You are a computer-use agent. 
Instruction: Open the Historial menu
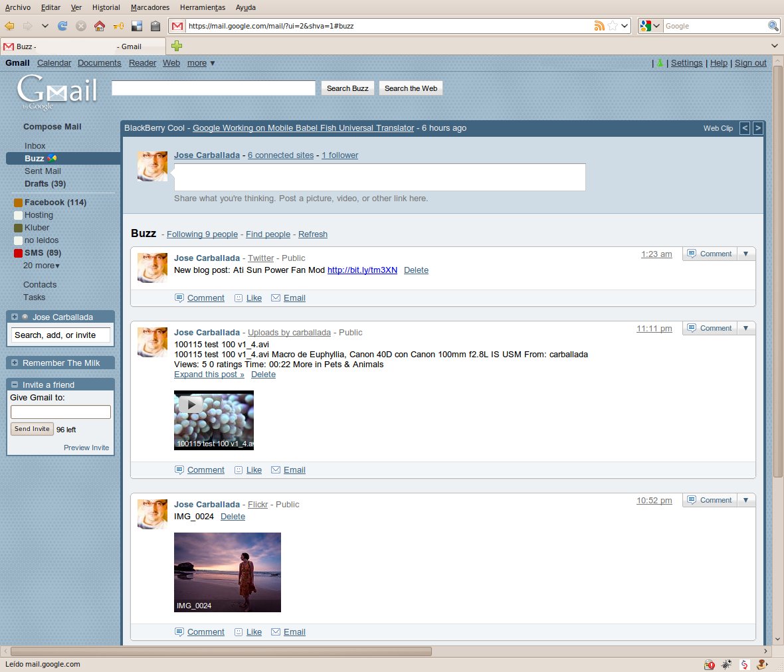click(x=106, y=7)
